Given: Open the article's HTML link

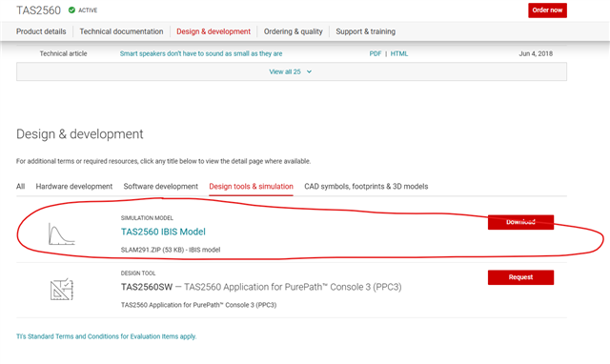Looking at the screenshot, I should 399,53.
